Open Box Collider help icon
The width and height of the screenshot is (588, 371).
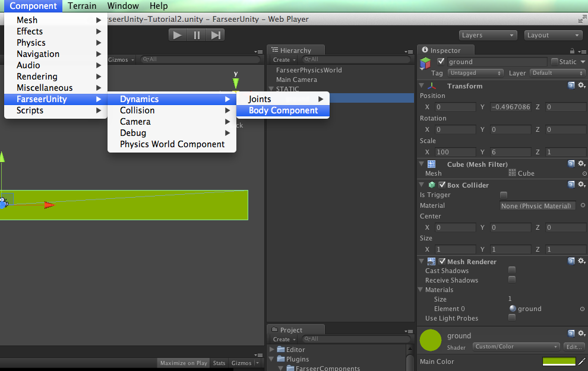point(571,185)
